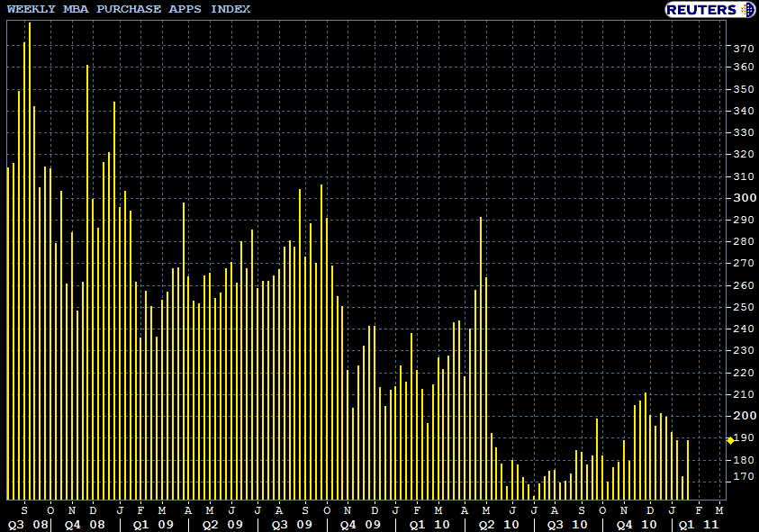Click the 370 value on the y-axis
This screenshot has width=759, height=532.
pos(743,48)
